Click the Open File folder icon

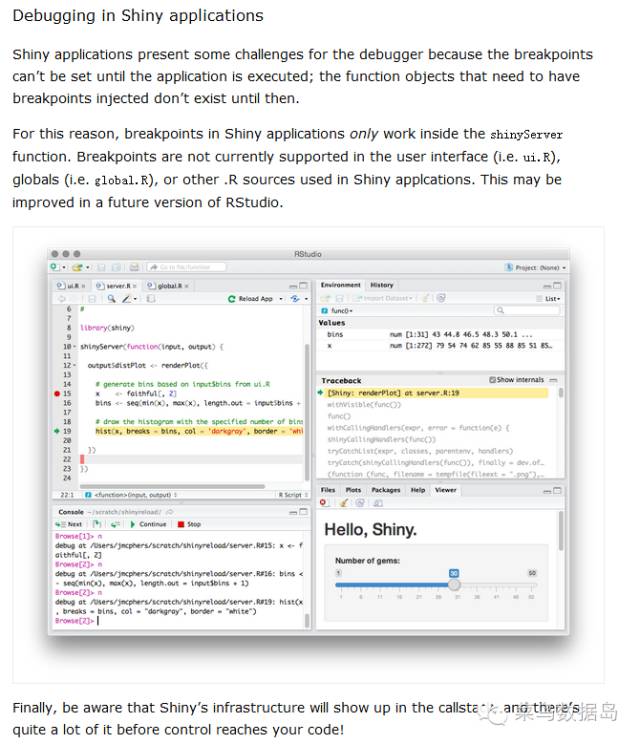77,268
